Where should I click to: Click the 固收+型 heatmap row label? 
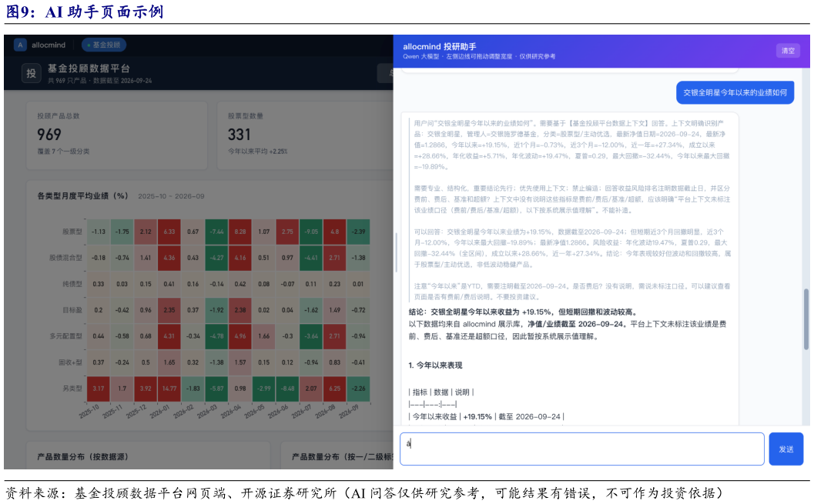pos(71,362)
